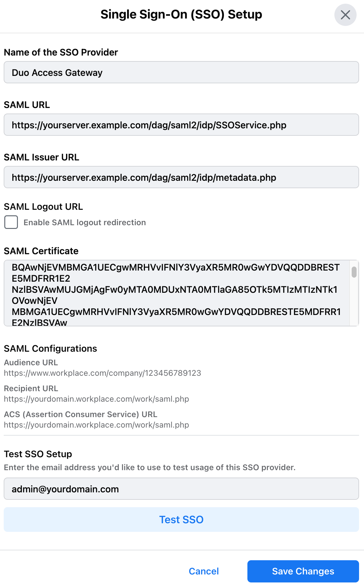364x588 pixels.
Task: Click the Test SSO Setup heading
Action: pyautogui.click(x=38, y=454)
